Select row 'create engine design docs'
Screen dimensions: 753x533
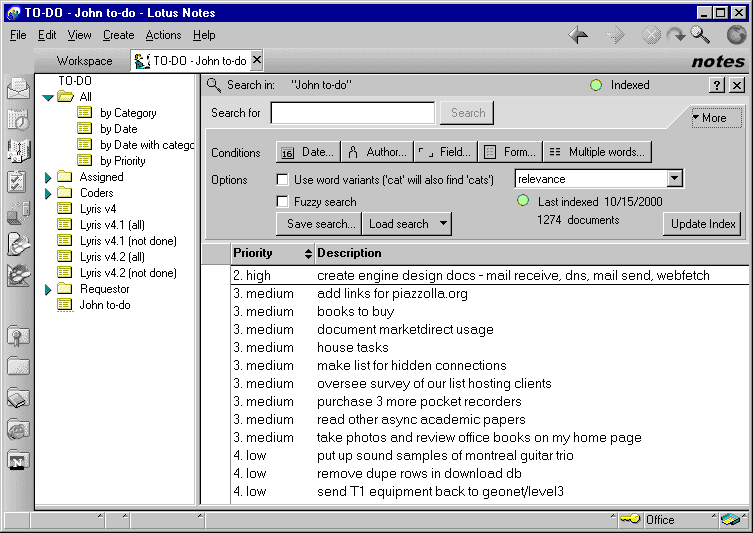click(x=490, y=276)
